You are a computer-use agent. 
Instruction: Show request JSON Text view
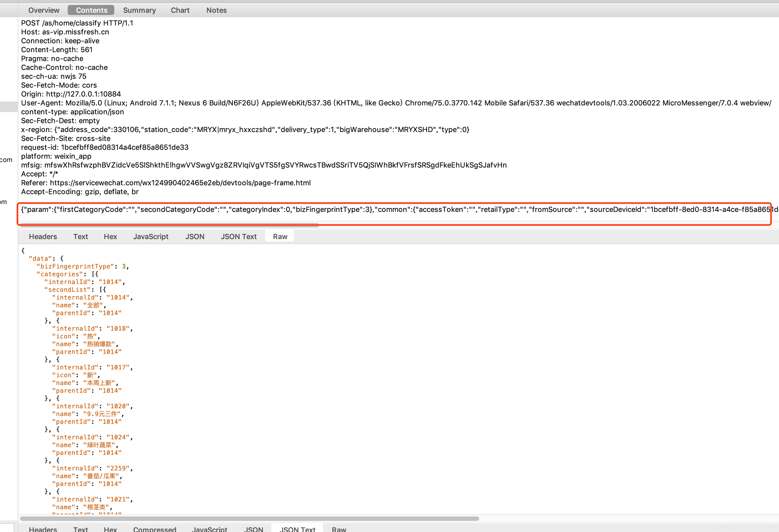(x=239, y=236)
